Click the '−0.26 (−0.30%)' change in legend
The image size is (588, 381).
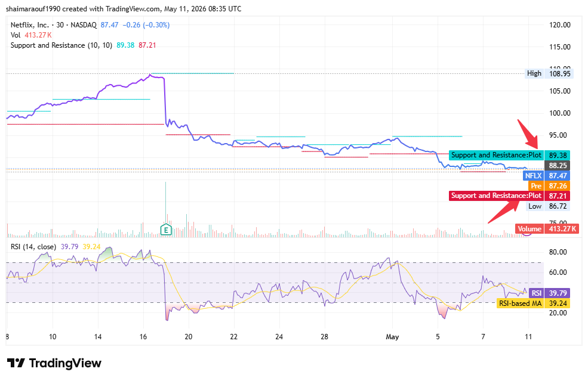pos(146,25)
